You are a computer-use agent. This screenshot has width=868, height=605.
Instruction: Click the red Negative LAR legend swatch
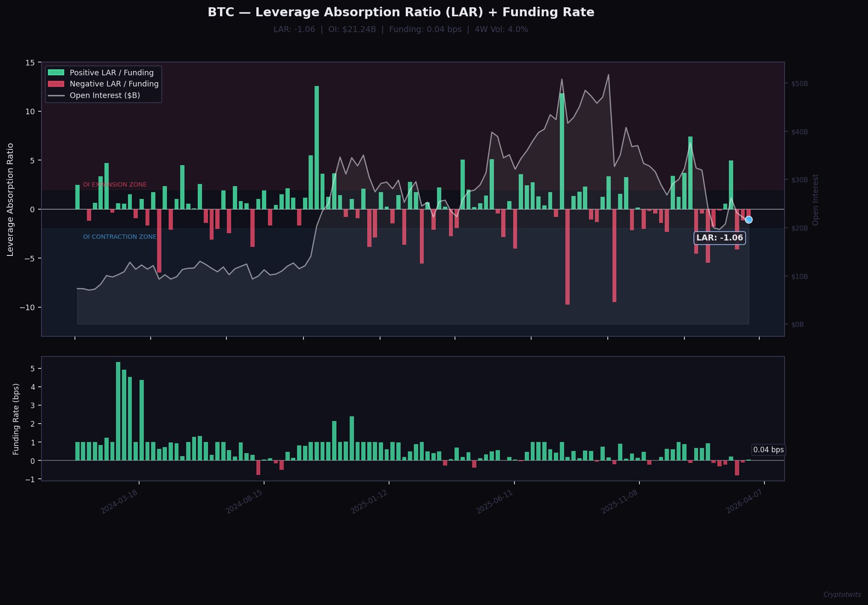[56, 84]
